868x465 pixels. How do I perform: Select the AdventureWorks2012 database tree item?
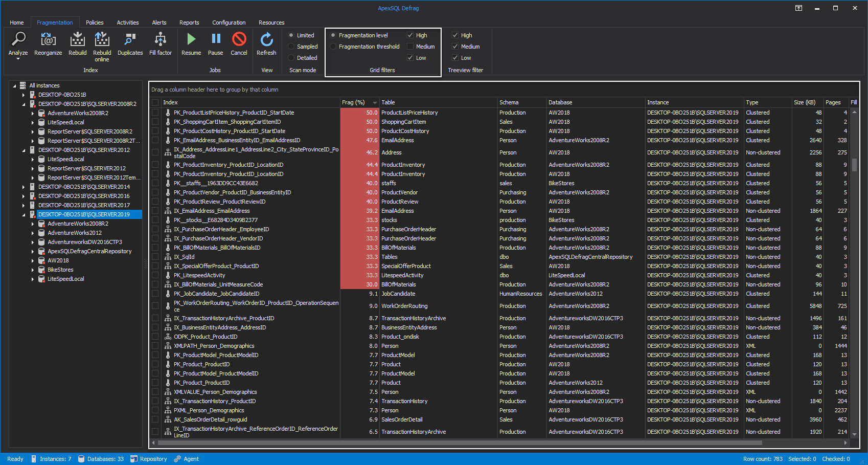tap(75, 233)
